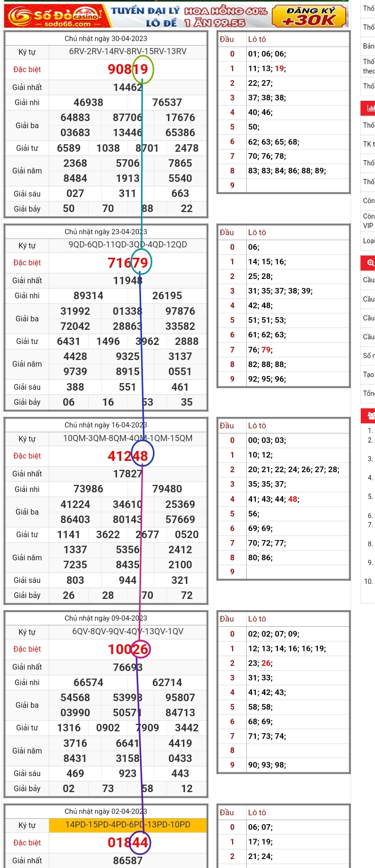The width and height of the screenshot is (375, 868).
Task: Click second prize number 89314
Action: [x=88, y=295]
